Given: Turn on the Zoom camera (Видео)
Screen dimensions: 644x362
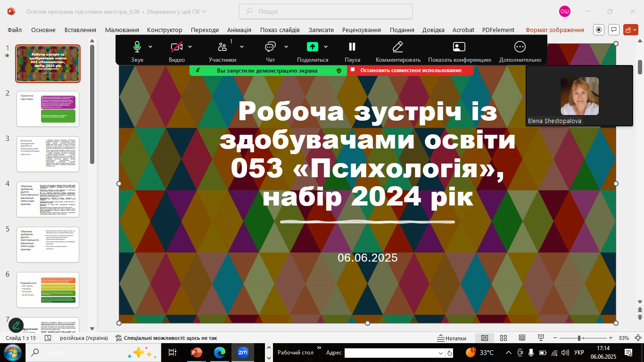Looking at the screenshot, I should pos(177,47).
